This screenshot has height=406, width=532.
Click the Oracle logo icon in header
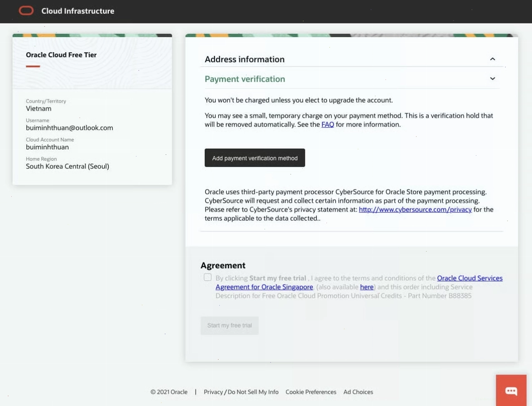click(x=26, y=11)
